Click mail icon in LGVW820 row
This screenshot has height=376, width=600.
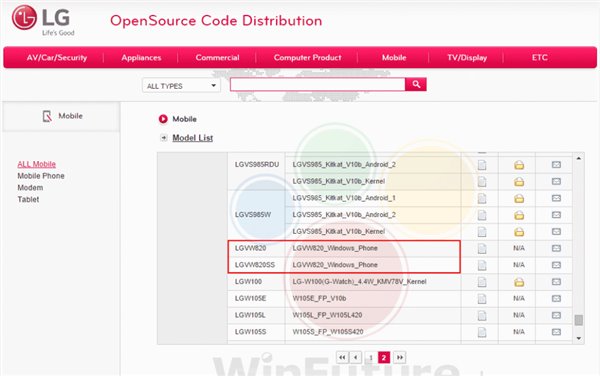tap(556, 248)
